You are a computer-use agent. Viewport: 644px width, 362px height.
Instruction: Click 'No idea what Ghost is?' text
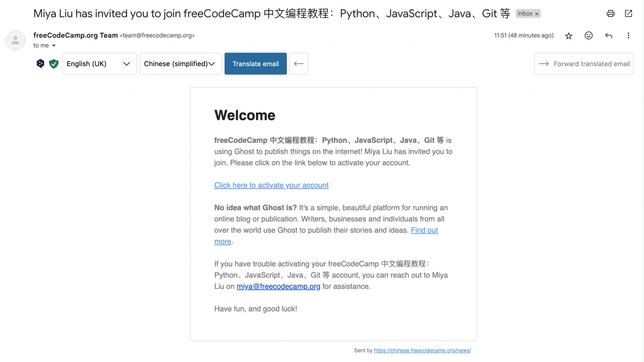coord(255,208)
